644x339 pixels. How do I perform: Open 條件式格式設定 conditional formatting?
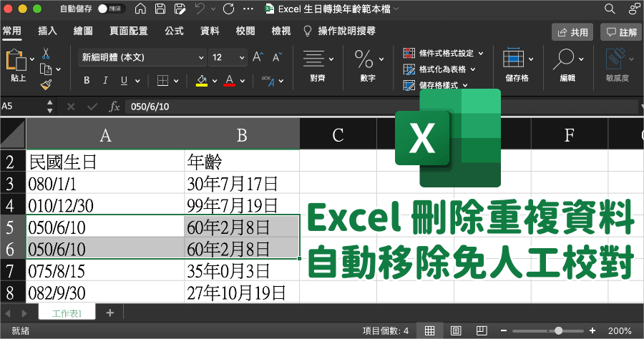(x=443, y=54)
